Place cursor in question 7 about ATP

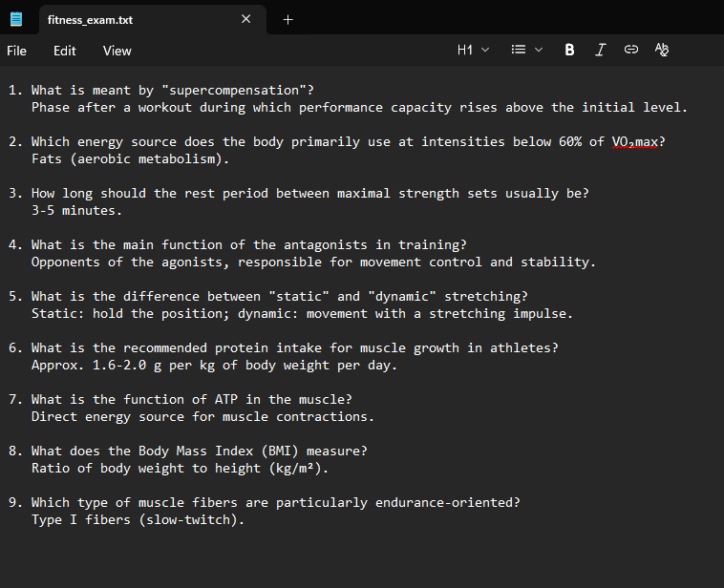coord(191,400)
